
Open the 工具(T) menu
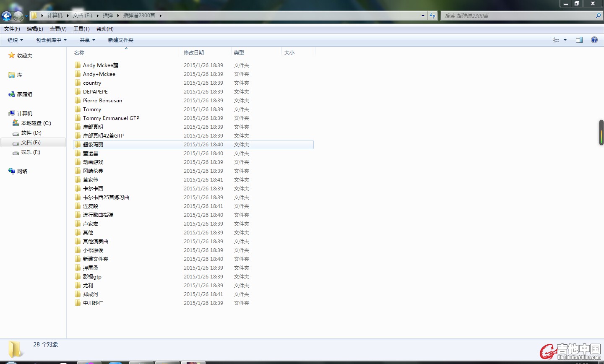pyautogui.click(x=81, y=29)
